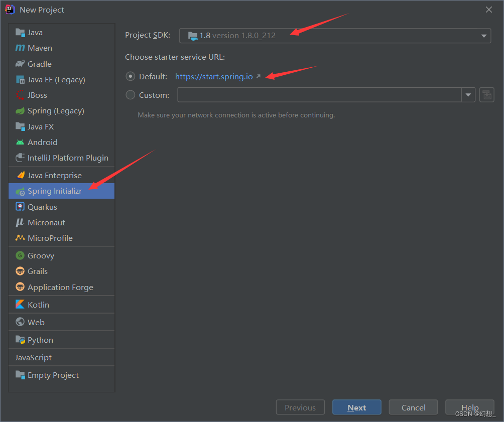Click the Python folder icon

point(20,340)
